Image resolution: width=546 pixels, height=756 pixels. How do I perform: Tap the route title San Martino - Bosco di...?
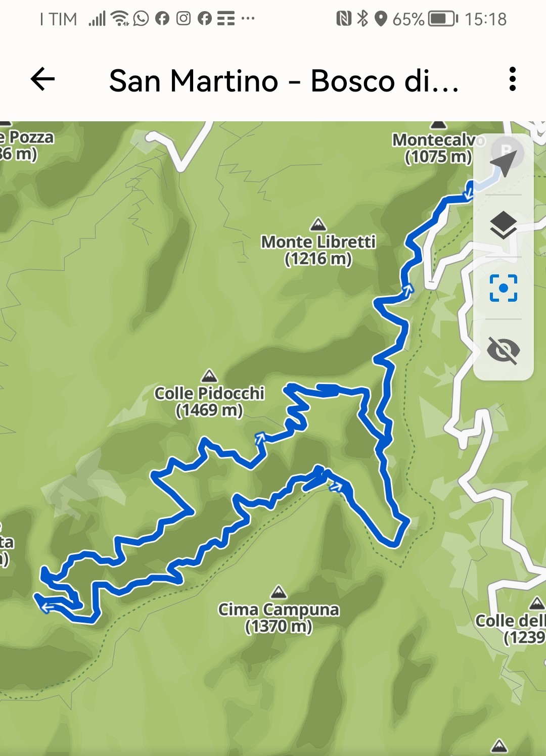tap(284, 81)
